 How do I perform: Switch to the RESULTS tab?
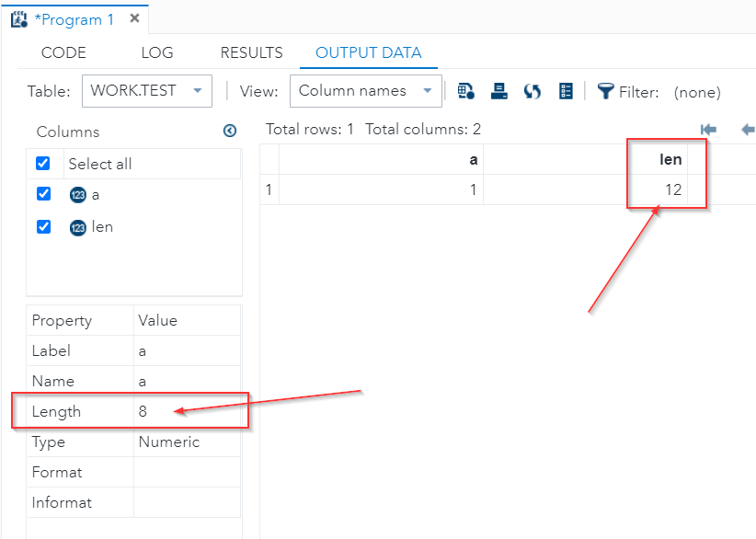pos(251,52)
